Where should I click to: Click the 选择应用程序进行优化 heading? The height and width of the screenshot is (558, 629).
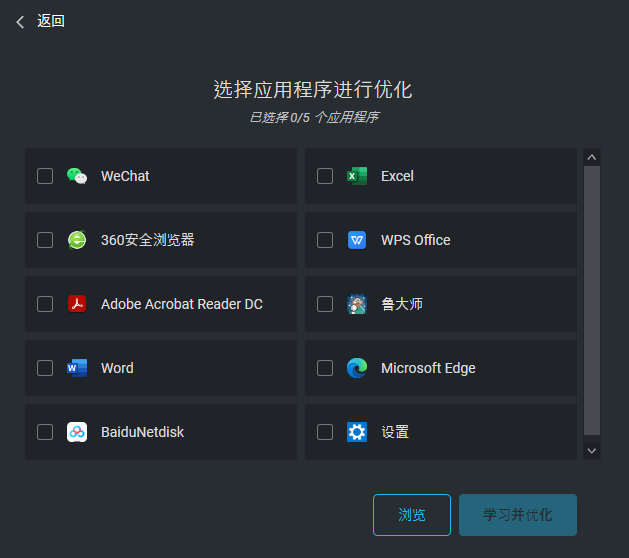pyautogui.click(x=312, y=89)
